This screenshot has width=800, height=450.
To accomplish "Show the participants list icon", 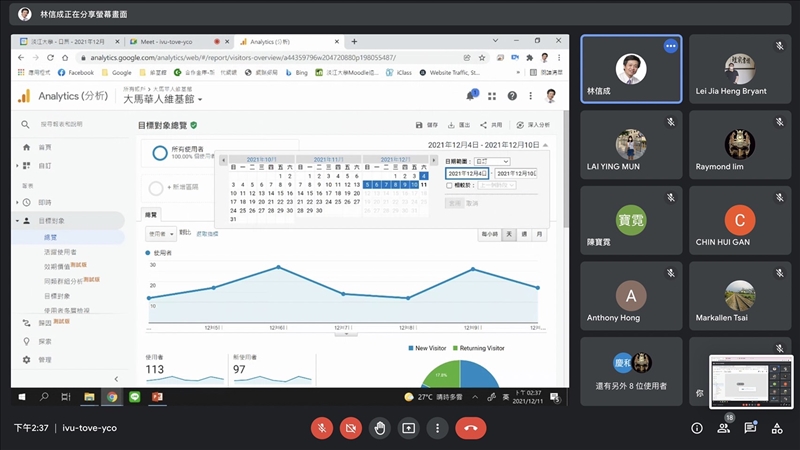I will click(723, 428).
